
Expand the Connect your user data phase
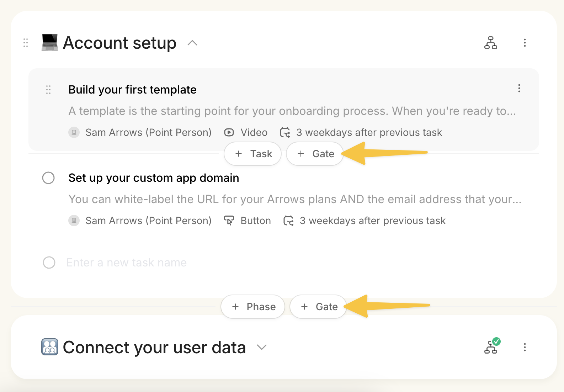pos(262,347)
